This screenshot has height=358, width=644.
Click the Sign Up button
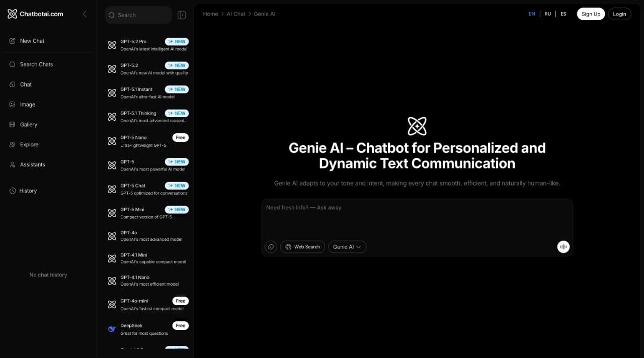click(591, 14)
